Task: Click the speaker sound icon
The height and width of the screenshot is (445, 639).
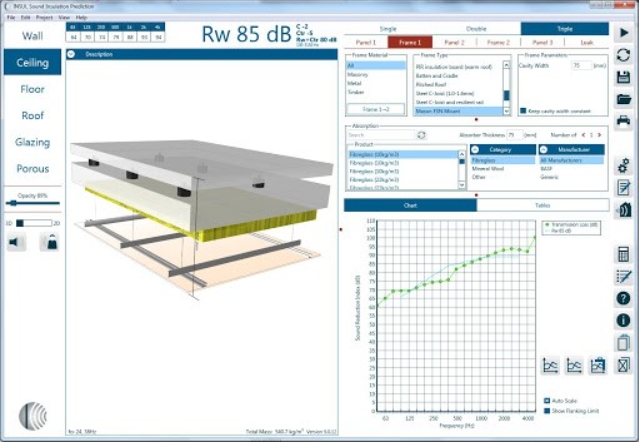Action: pyautogui.click(x=16, y=242)
